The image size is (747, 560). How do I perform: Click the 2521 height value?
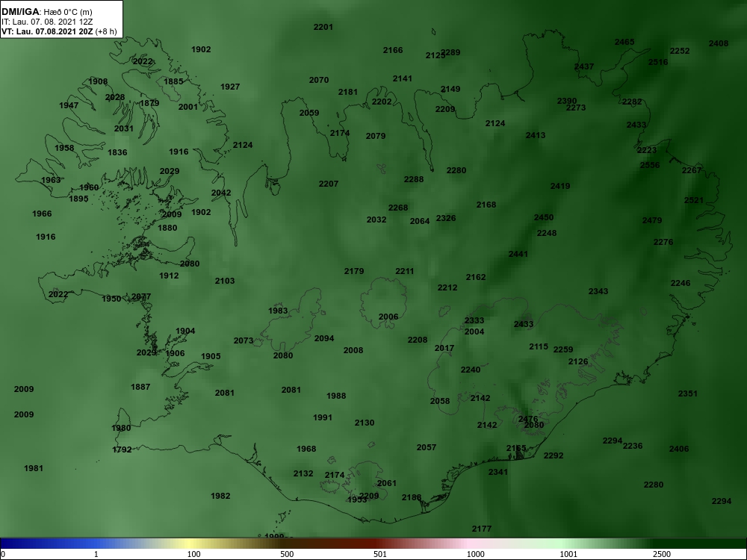(x=694, y=200)
